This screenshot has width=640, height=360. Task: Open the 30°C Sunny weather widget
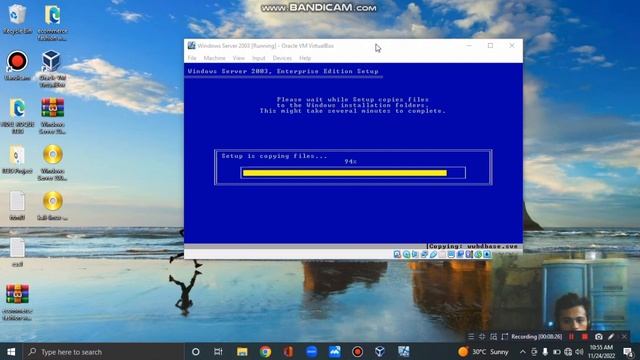click(x=483, y=351)
